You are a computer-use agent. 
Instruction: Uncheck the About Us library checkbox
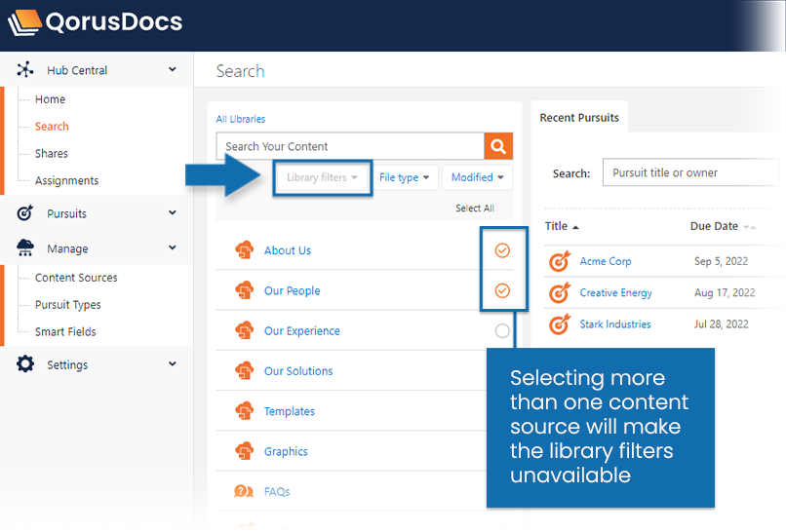pos(502,250)
